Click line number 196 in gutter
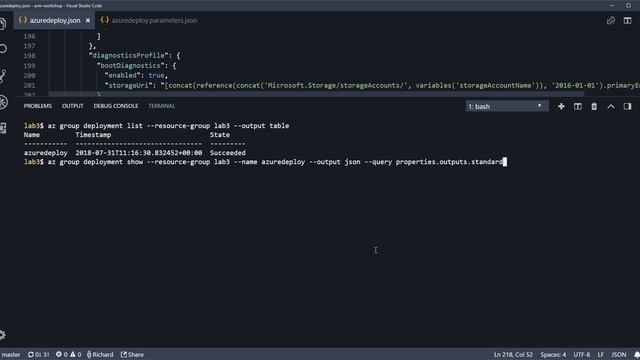This screenshot has height=360, width=640. click(x=29, y=36)
